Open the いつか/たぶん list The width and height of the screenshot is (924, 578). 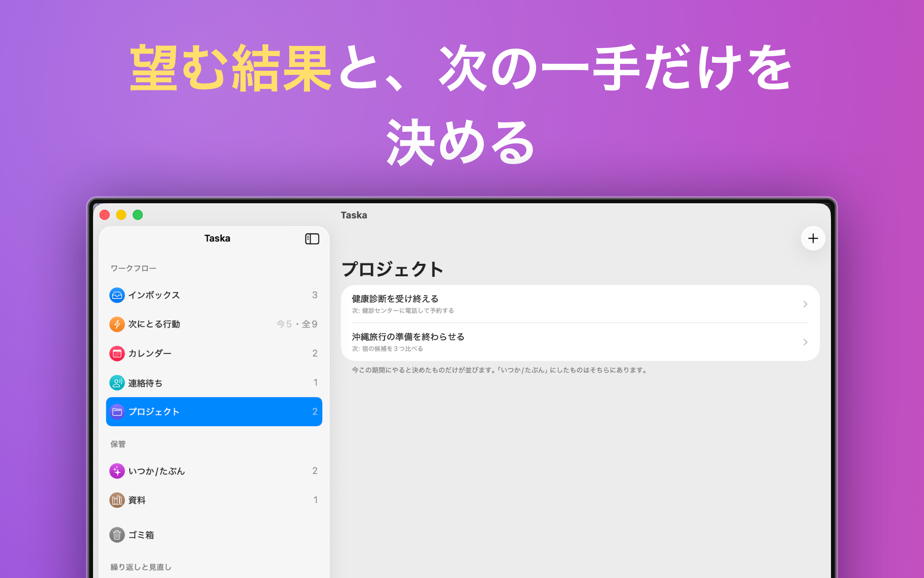[x=214, y=471]
